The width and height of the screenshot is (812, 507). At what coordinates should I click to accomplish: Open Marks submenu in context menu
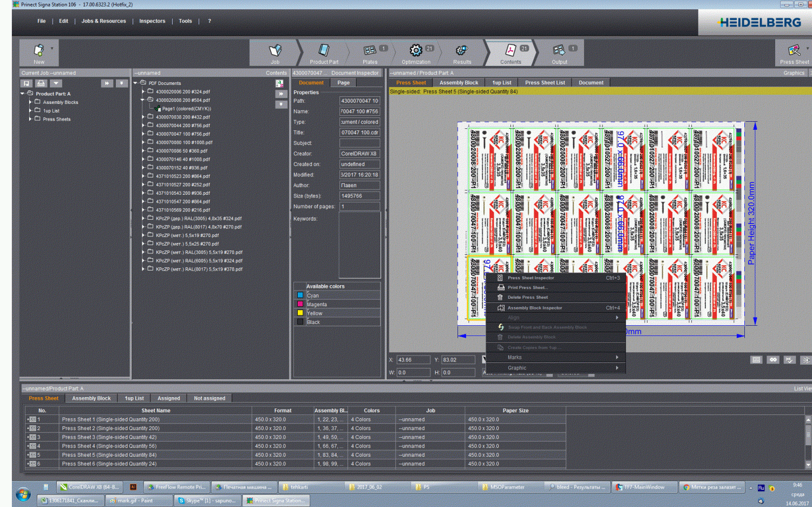pos(555,357)
